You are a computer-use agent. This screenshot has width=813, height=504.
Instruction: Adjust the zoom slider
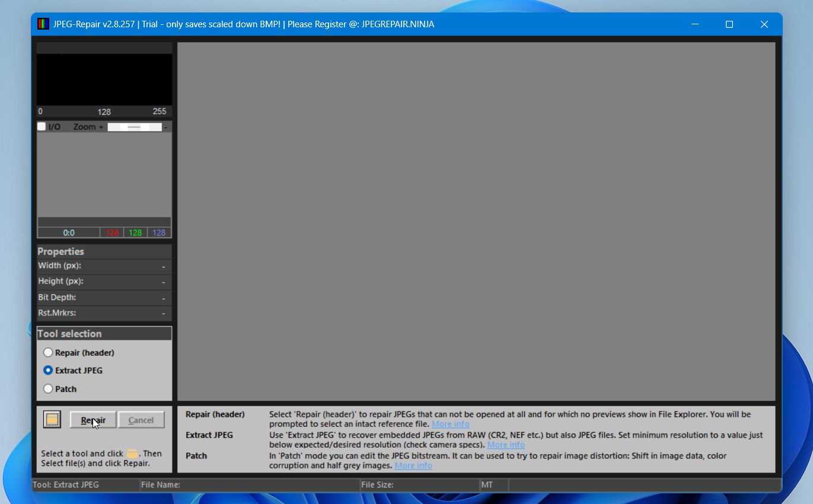135,126
